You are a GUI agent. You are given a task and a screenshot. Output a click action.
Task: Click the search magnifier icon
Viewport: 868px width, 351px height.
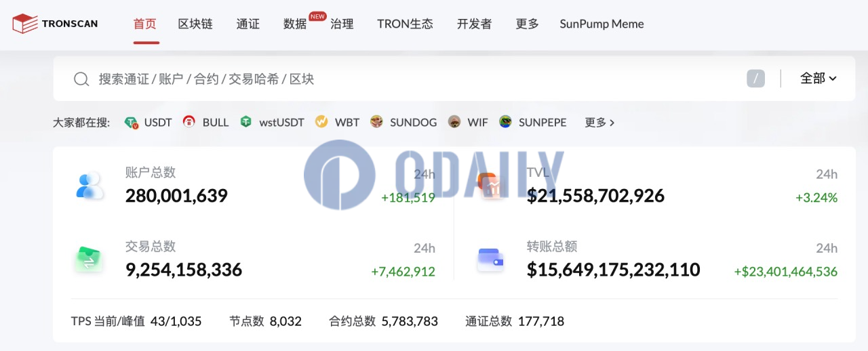pyautogui.click(x=81, y=79)
